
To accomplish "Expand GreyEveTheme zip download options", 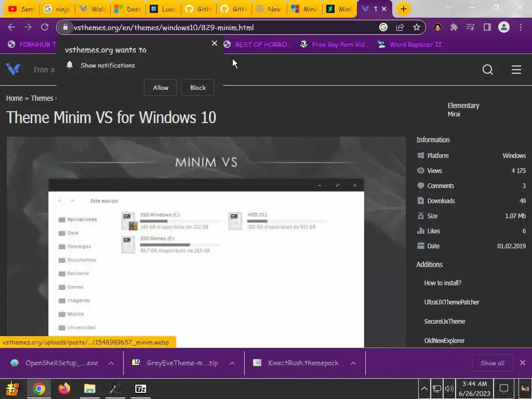I will click(x=232, y=363).
